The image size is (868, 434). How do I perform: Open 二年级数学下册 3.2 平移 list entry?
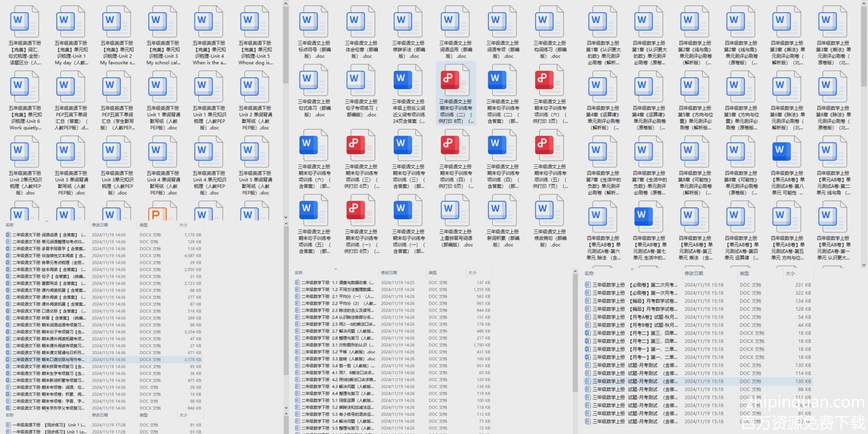(339, 352)
